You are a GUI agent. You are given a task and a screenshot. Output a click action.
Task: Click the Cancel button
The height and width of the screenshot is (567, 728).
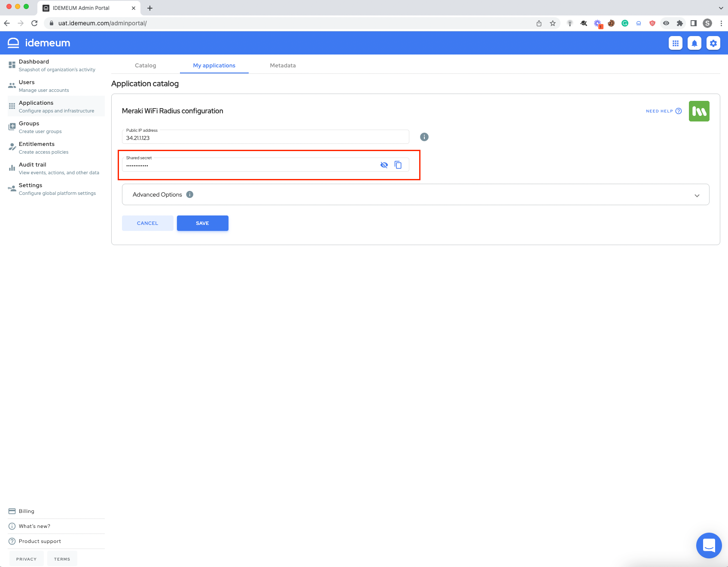pyautogui.click(x=148, y=223)
